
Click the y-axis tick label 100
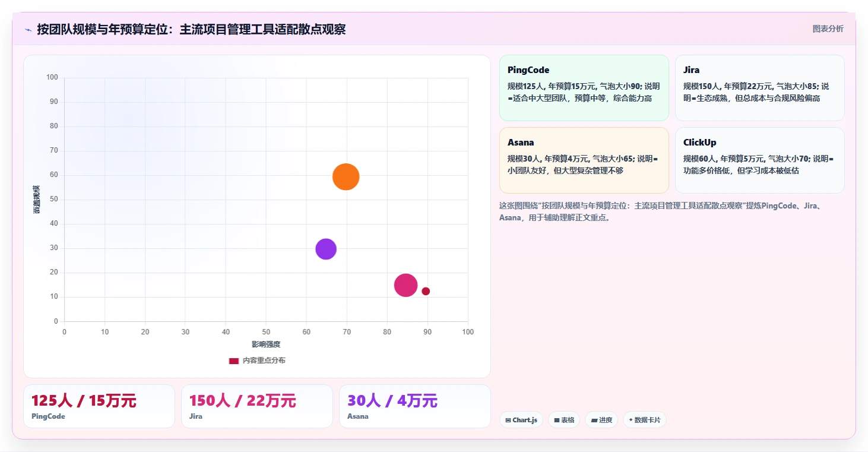point(52,77)
